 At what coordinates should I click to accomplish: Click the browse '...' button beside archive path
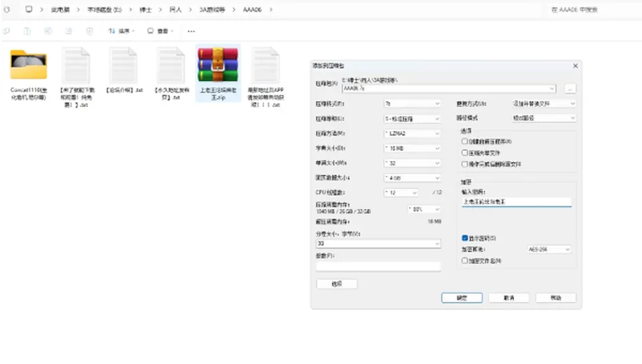pos(570,88)
